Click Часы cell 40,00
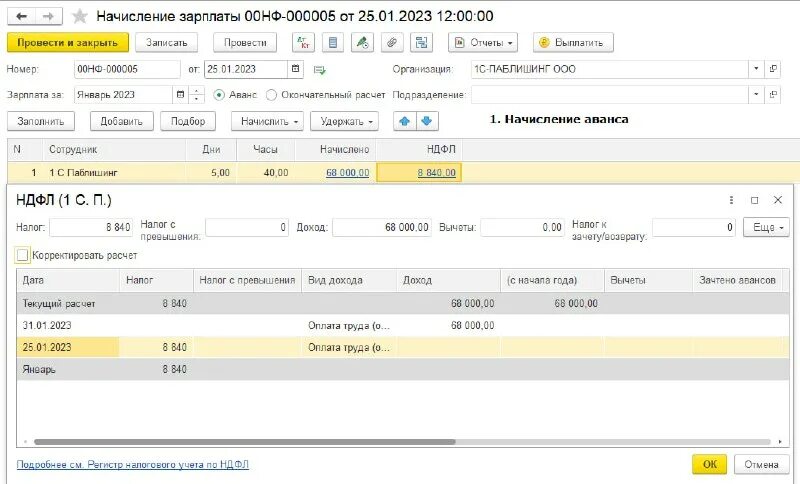The width and height of the screenshot is (800, 484). click(x=266, y=173)
